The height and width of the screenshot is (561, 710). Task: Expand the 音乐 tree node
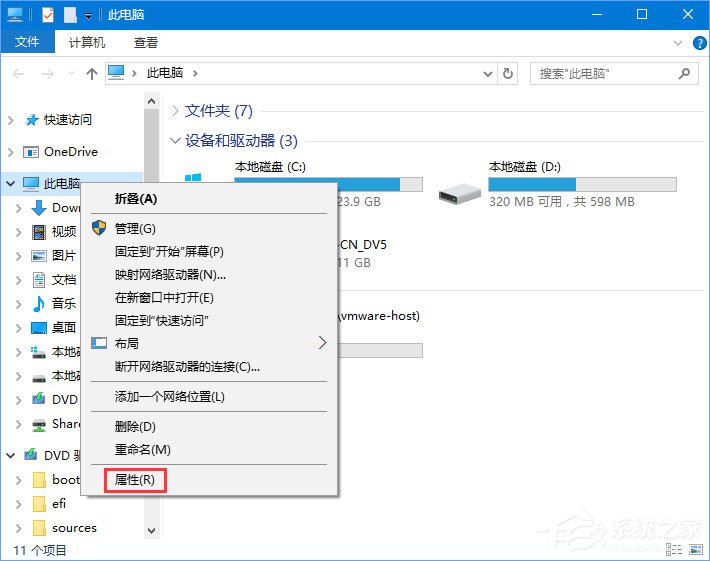pyautogui.click(x=19, y=303)
